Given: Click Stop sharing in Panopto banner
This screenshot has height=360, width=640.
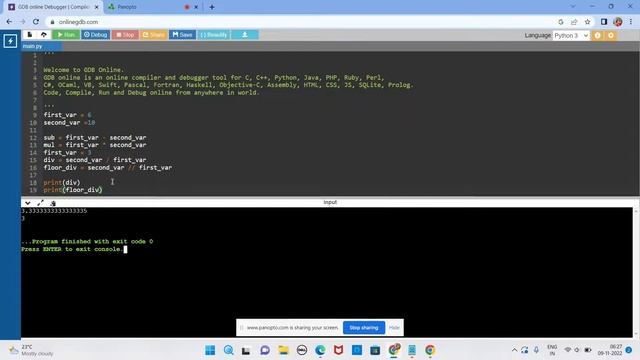Looking at the screenshot, I should pos(364,327).
